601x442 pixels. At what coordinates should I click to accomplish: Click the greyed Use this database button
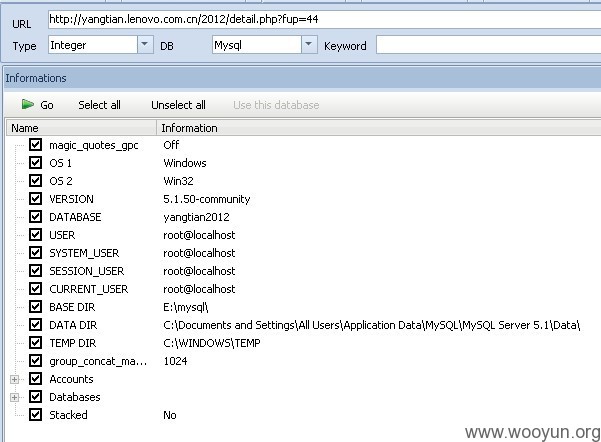(276, 105)
